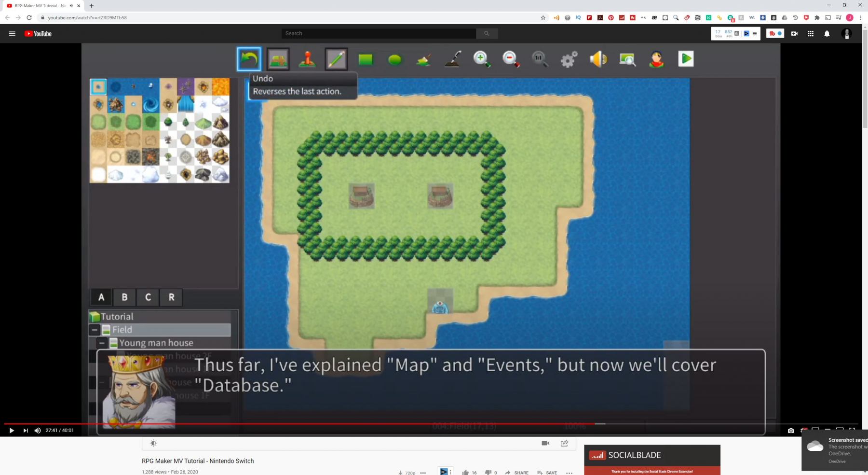868x475 pixels.
Task: Click the SAVE to playlist button
Action: coord(547,473)
